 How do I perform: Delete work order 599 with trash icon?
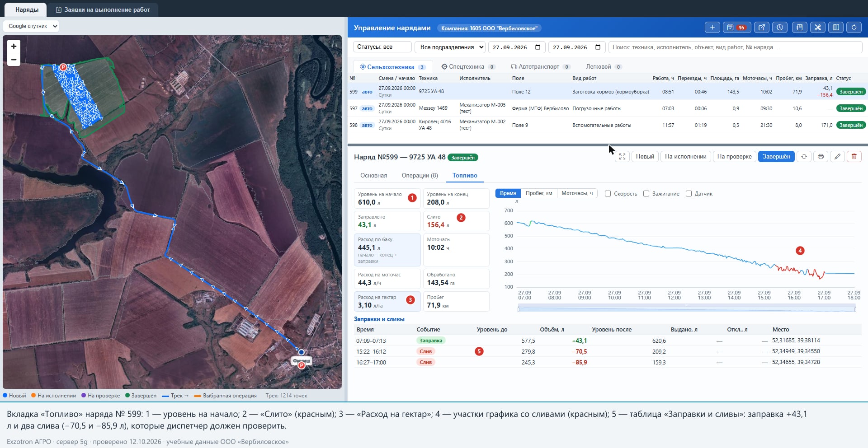tap(854, 157)
